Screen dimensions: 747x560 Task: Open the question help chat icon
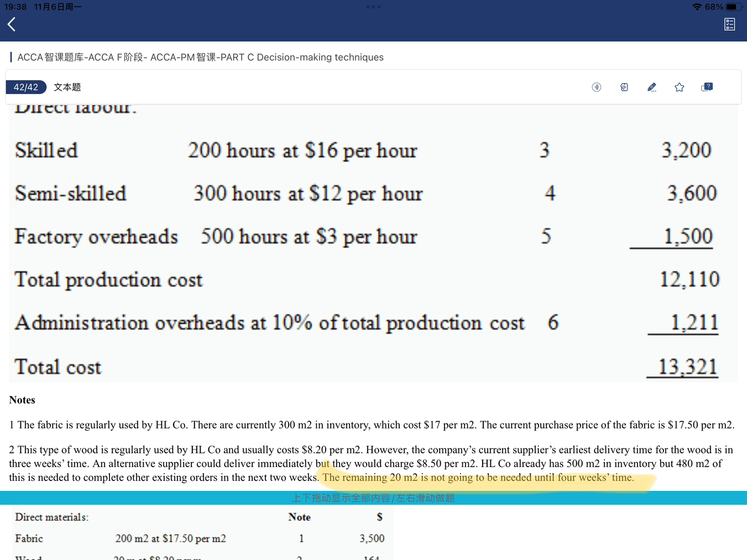(707, 87)
